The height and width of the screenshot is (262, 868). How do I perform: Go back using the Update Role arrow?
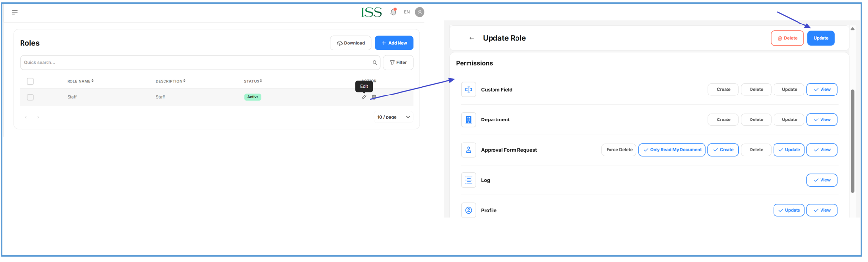click(472, 38)
